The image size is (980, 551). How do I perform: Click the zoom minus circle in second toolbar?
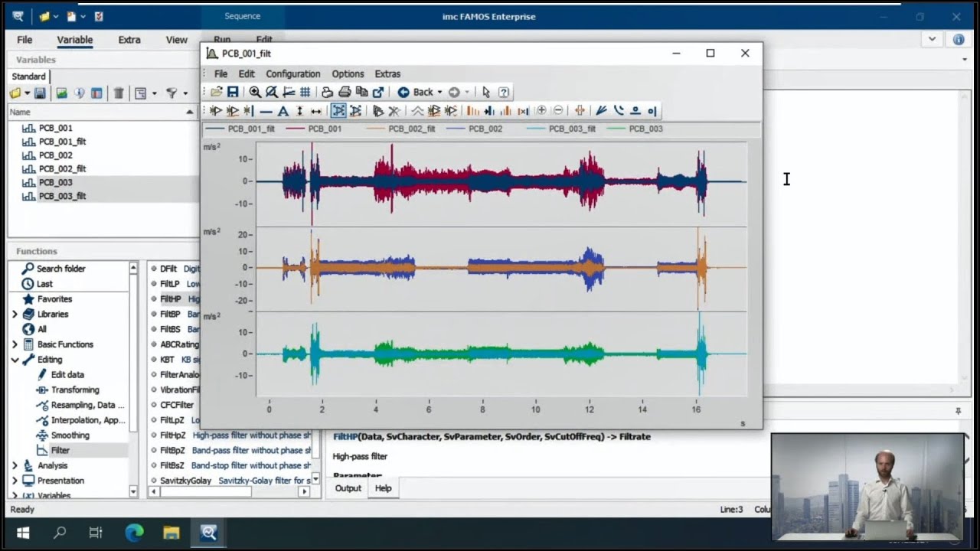point(558,111)
